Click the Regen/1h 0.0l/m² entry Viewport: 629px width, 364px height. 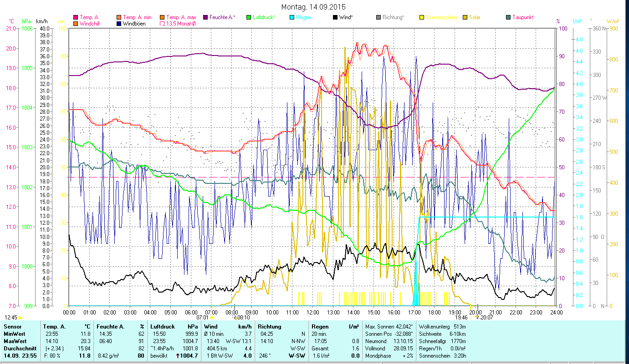442,348
